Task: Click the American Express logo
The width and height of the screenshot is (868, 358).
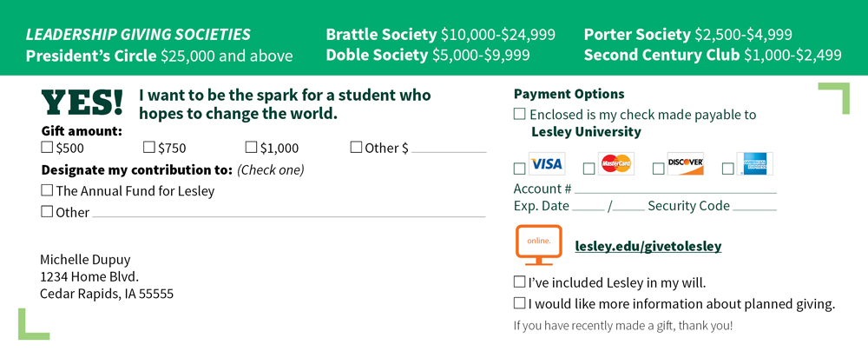Action: tap(754, 164)
